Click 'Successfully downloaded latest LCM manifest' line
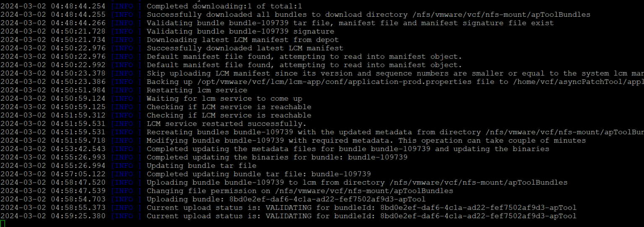644x227 pixels. tap(245, 48)
